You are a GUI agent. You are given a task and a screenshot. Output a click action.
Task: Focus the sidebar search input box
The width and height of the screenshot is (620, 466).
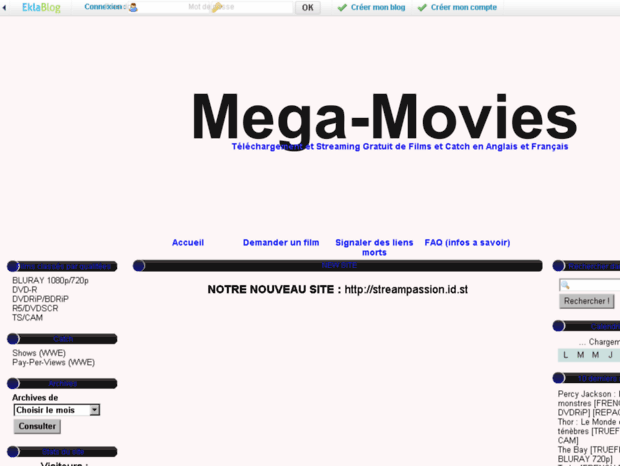590,285
